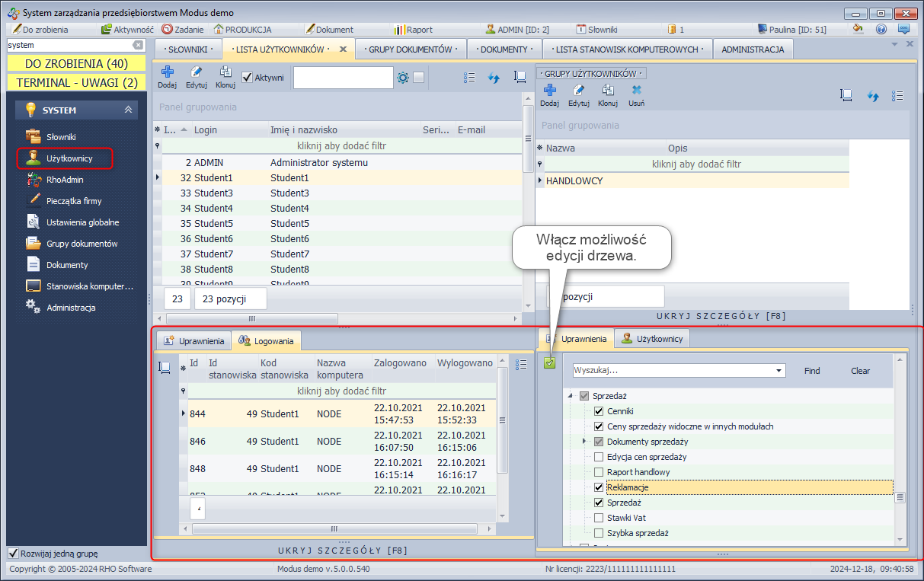Click the vertical scrollbar of the logowania table
The width and height of the screenshot is (924, 581).
[x=502, y=419]
